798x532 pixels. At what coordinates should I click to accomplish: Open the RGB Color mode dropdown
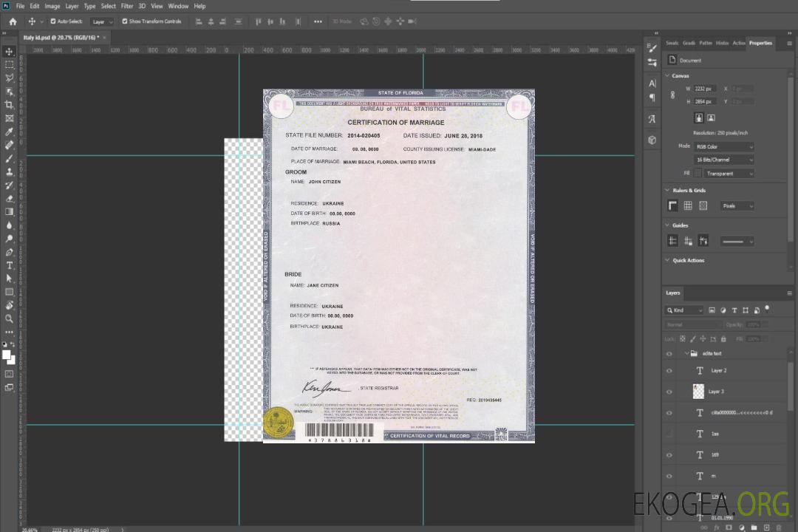tap(723, 146)
